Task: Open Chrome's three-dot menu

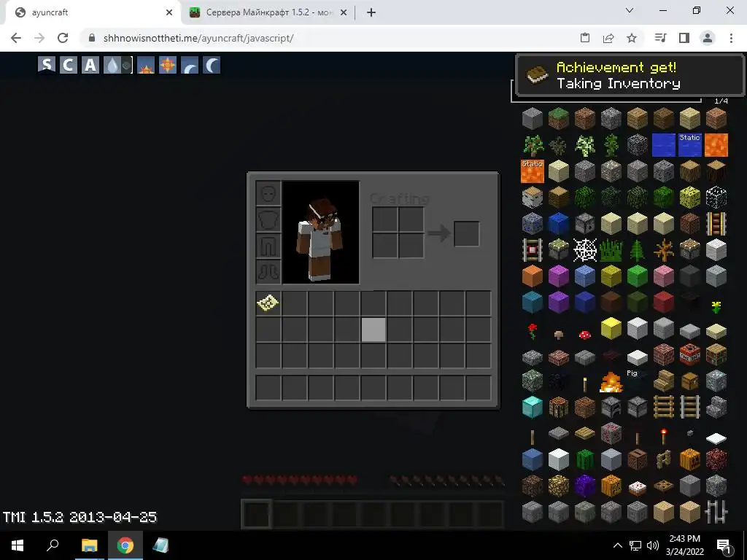Action: click(731, 38)
